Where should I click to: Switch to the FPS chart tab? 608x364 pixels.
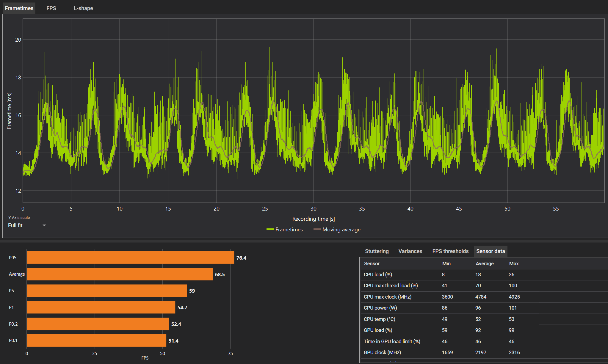click(x=51, y=8)
